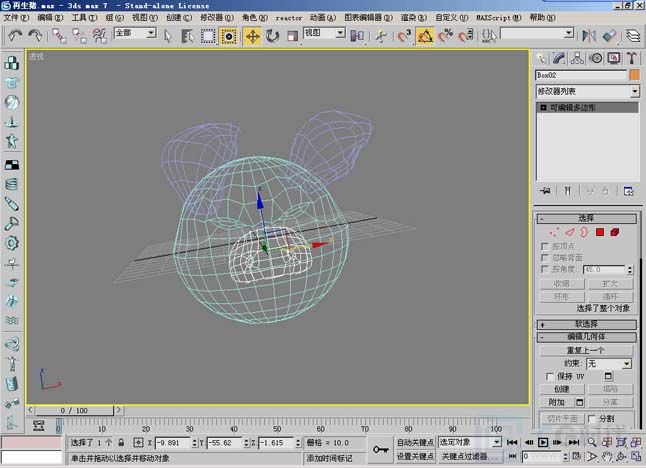Select the Border sub-object level icon
This screenshot has height=468, width=646.
(584, 232)
